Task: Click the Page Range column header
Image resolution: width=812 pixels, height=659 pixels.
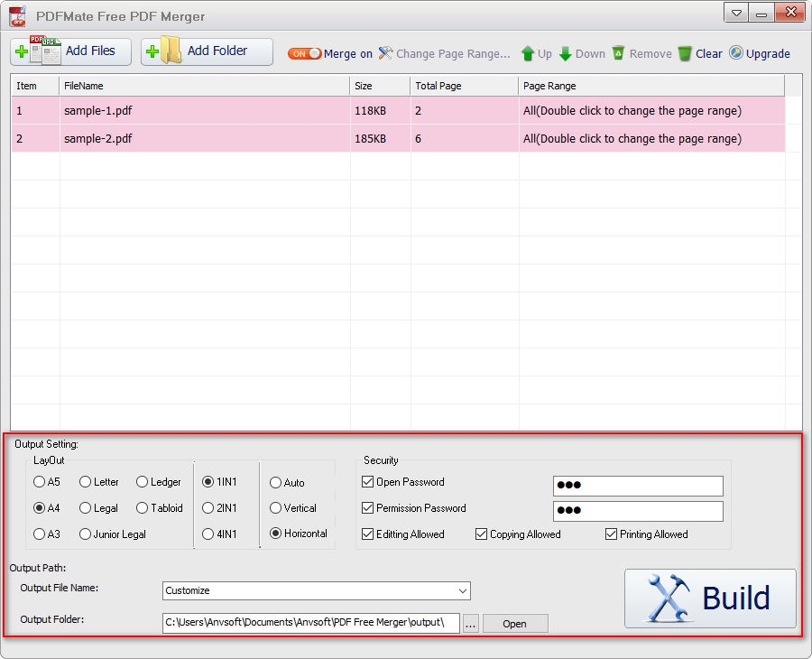Action: [651, 86]
